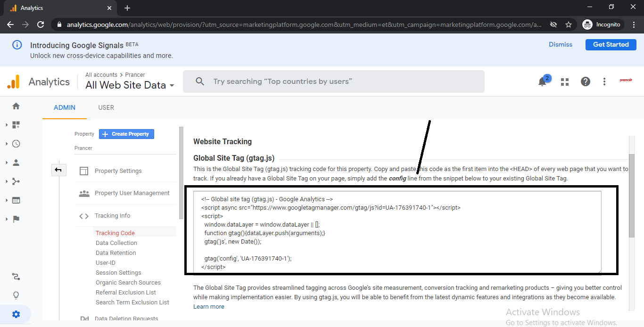Click the Learn more link

[209, 307]
